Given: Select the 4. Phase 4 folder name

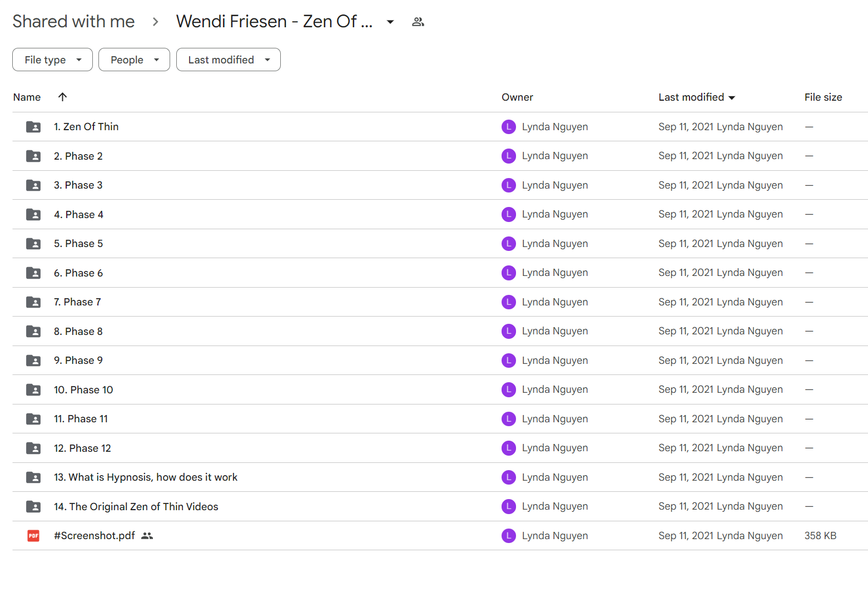Looking at the screenshot, I should [78, 215].
